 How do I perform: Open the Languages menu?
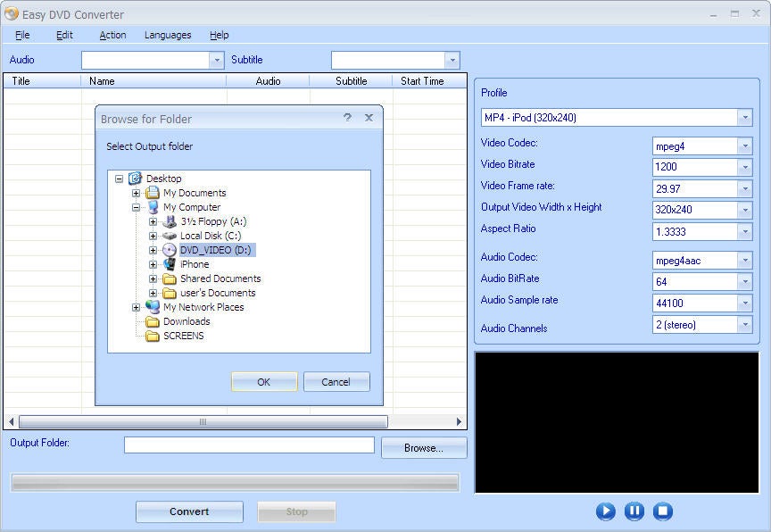click(167, 35)
